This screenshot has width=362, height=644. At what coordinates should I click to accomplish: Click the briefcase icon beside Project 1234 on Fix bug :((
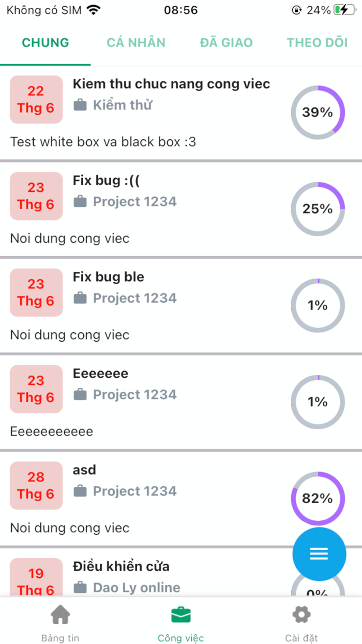[x=81, y=201]
